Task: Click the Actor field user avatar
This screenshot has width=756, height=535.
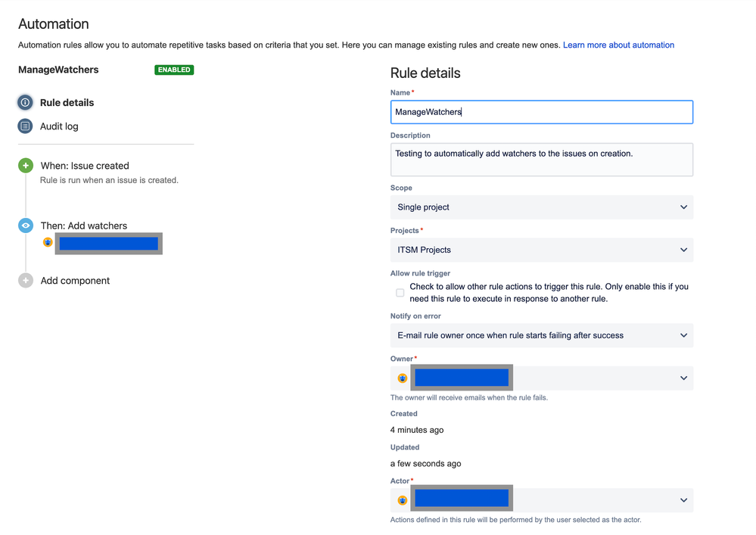Action: (x=403, y=500)
